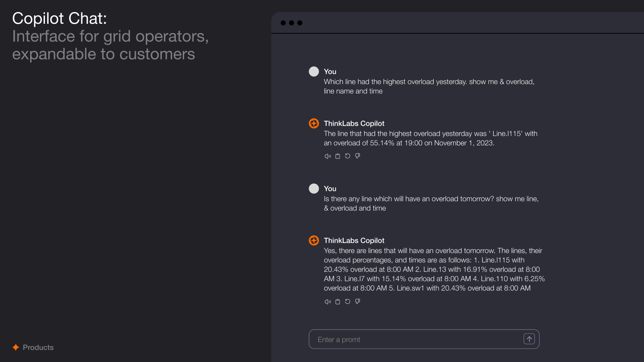
Task: Click the second ThinkLabs Copilot orange avatar
Action: 314,240
